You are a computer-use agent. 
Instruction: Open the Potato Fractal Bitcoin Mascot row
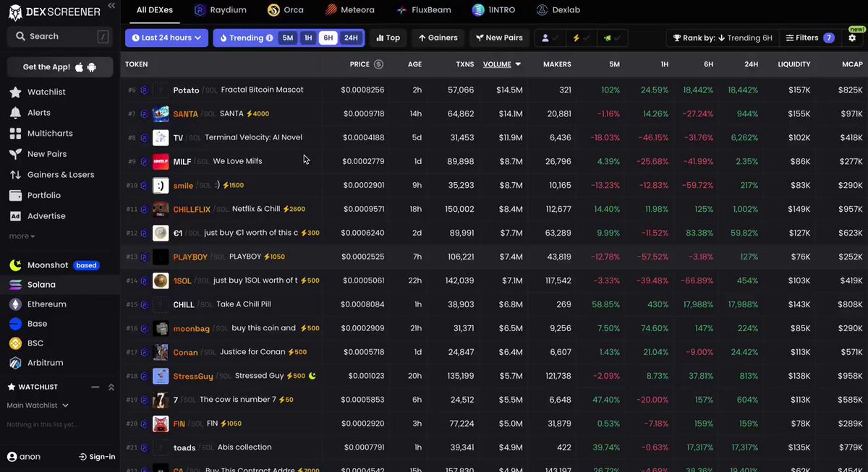click(494, 90)
